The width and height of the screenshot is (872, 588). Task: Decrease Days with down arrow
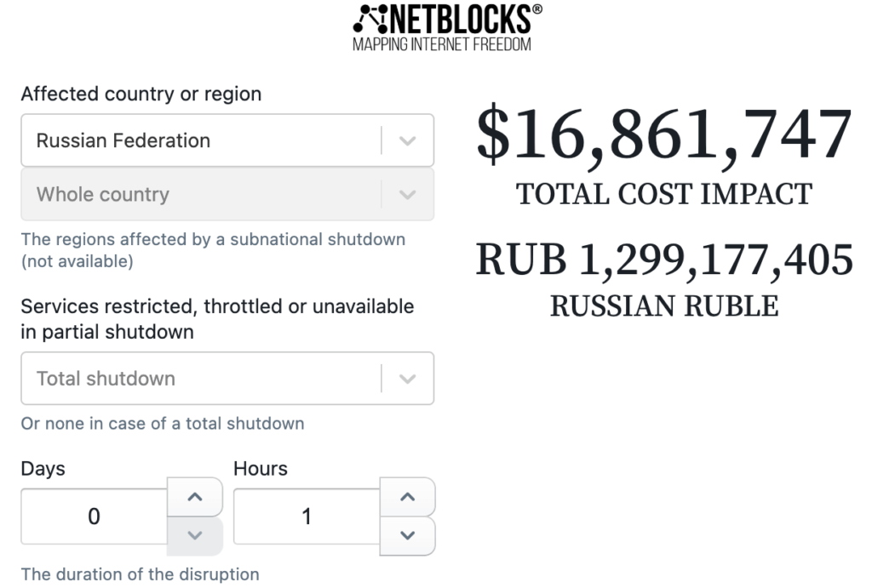[x=195, y=536]
